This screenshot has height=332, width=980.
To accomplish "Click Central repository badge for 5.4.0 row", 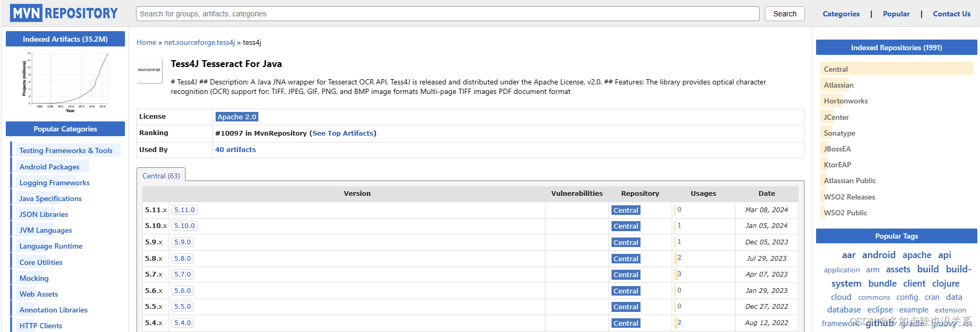I will 626,323.
